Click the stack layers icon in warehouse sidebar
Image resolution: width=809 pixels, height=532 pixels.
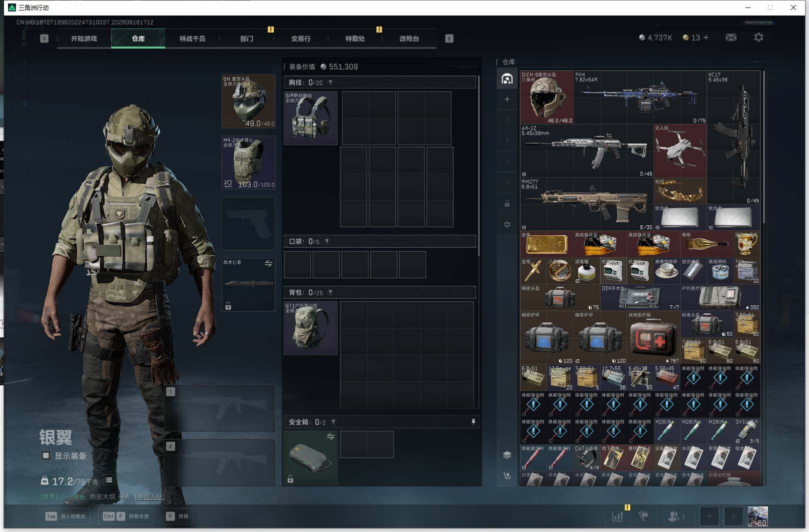tap(507, 455)
